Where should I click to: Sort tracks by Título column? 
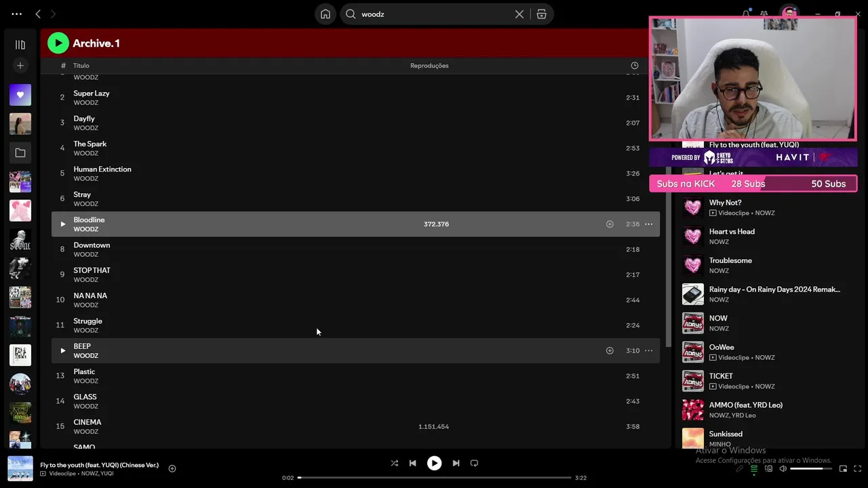point(81,66)
